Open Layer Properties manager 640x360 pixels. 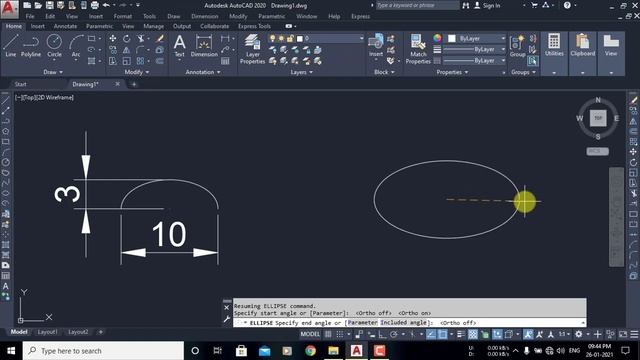point(252,49)
